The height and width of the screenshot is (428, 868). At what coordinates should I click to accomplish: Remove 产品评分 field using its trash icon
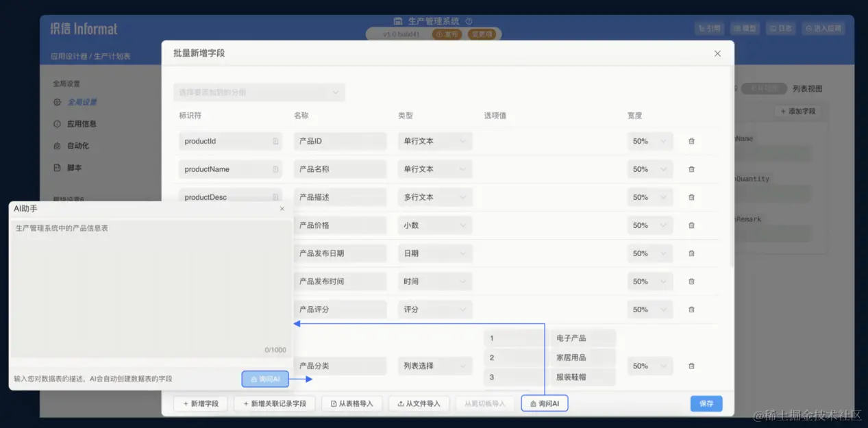(691, 309)
